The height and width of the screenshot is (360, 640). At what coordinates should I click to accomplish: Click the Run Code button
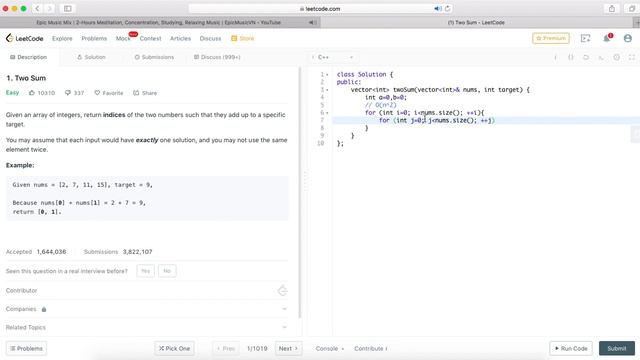pos(571,349)
